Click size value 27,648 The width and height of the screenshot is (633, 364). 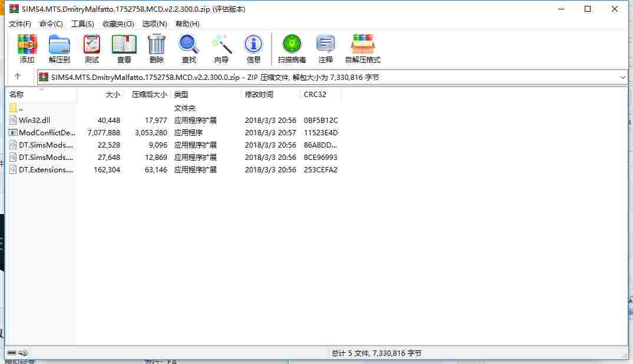pos(108,157)
